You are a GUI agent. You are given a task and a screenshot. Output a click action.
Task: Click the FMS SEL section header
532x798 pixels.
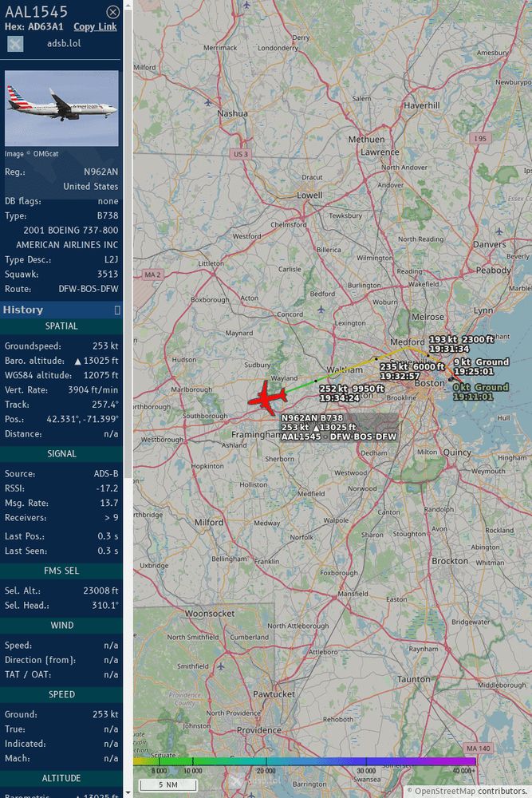click(61, 571)
